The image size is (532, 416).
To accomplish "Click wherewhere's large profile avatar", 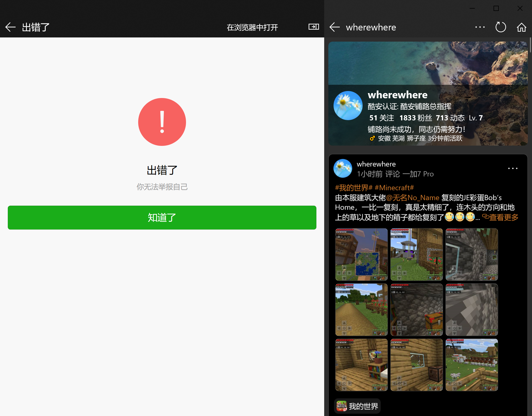I will coord(348,106).
